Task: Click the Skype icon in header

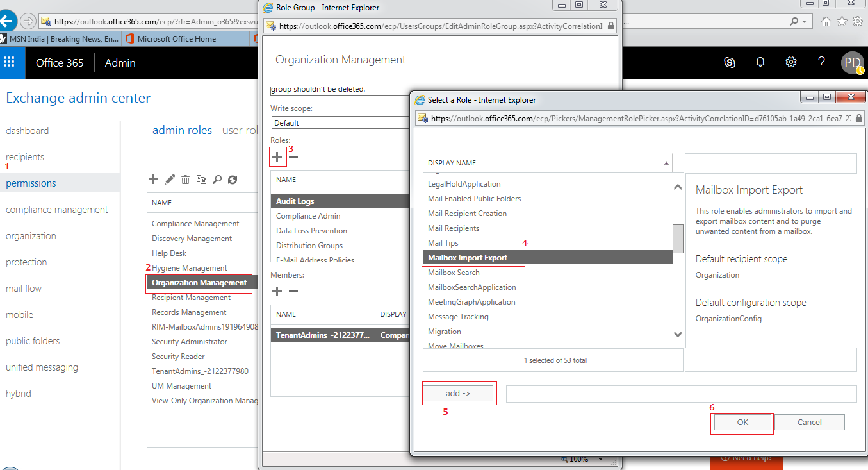Action: [x=729, y=62]
